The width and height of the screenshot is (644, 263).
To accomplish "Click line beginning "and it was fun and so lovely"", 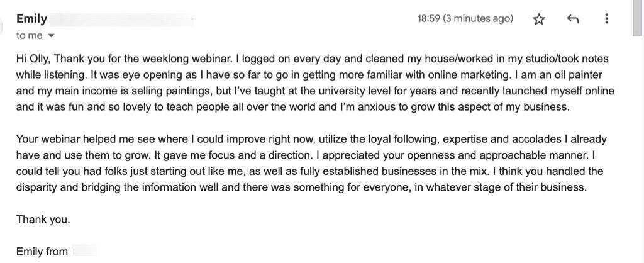I will coord(293,107).
